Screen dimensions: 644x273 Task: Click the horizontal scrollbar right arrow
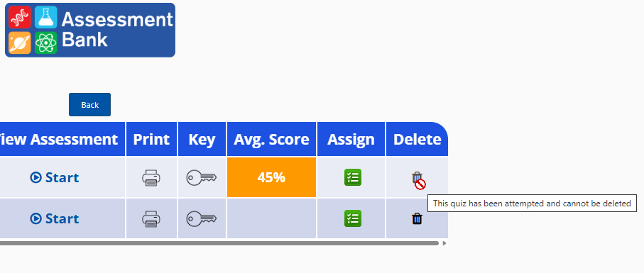[x=444, y=243]
